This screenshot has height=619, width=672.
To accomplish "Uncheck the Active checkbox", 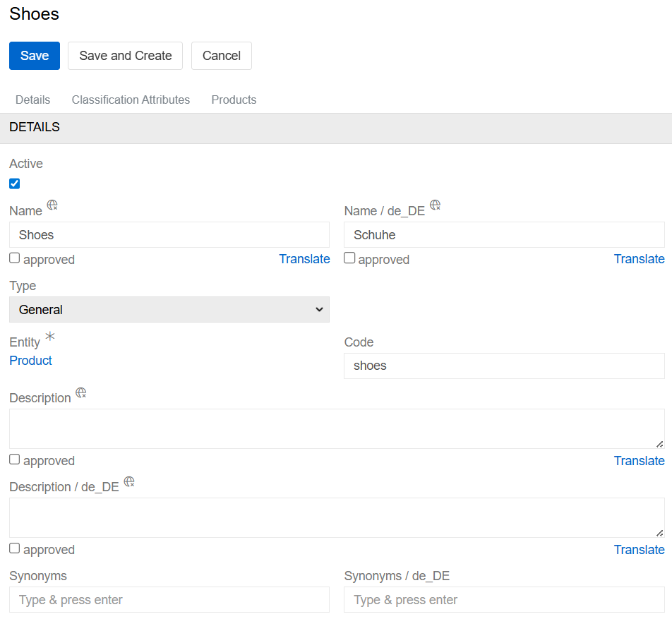I will tap(15, 184).
